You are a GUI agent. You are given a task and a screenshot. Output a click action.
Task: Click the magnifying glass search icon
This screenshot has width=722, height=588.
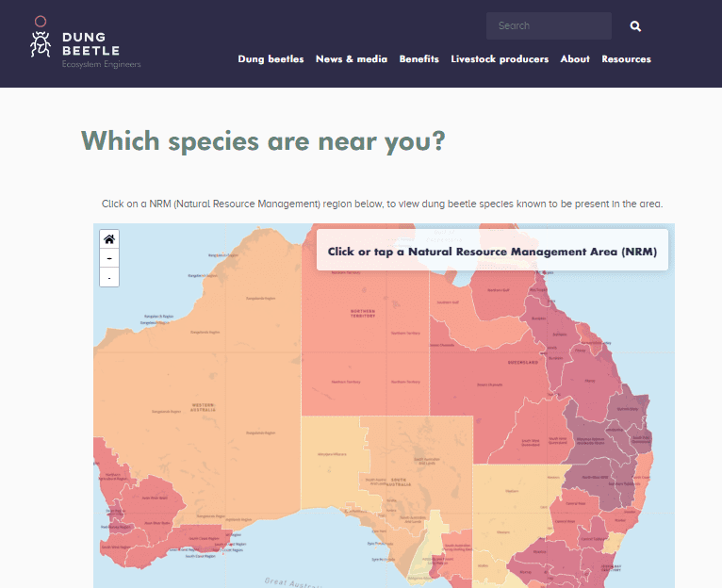click(635, 26)
